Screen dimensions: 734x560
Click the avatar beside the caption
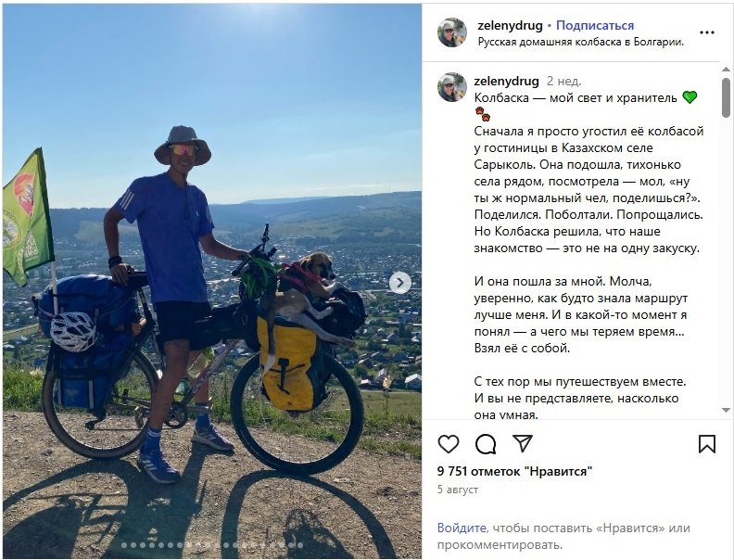coord(452,87)
